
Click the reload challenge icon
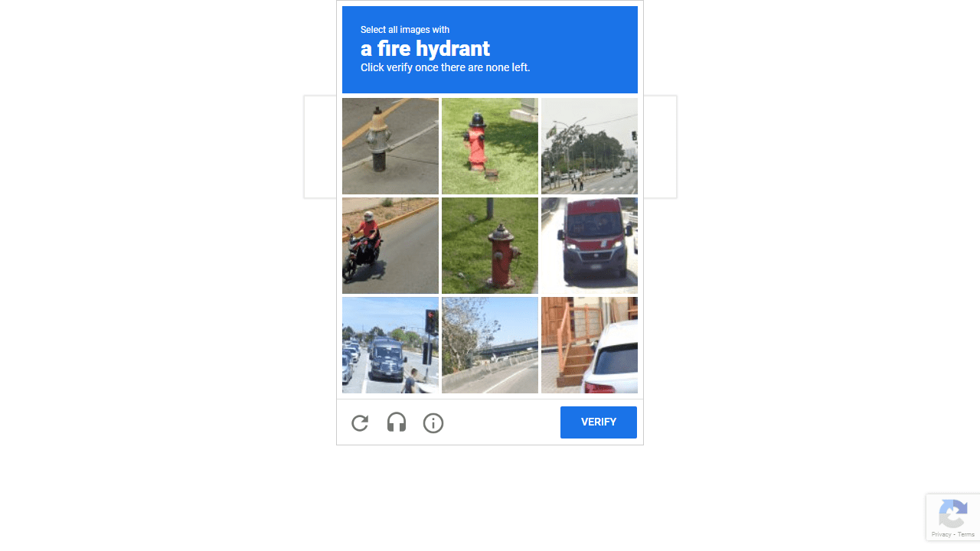pos(360,423)
